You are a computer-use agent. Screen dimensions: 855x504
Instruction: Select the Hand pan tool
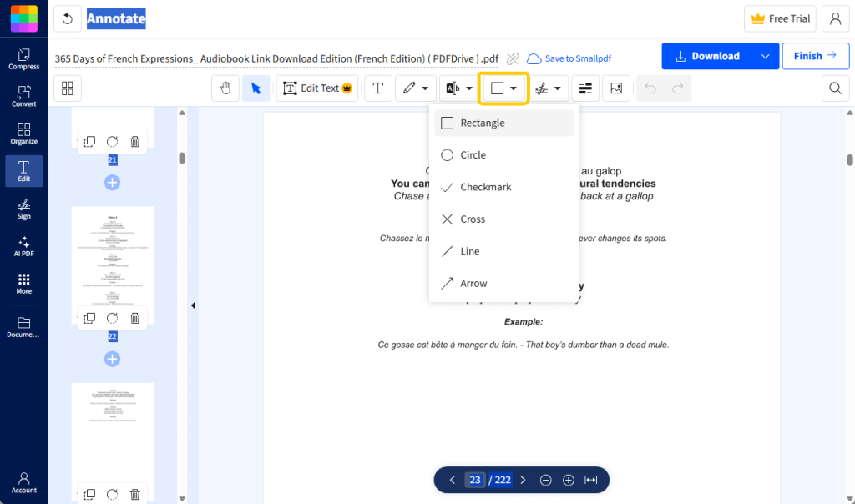click(225, 88)
